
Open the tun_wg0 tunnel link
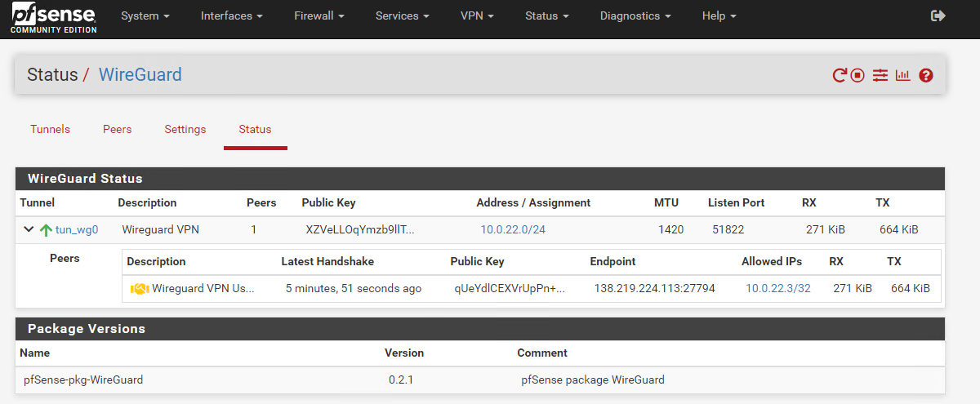tap(77, 230)
